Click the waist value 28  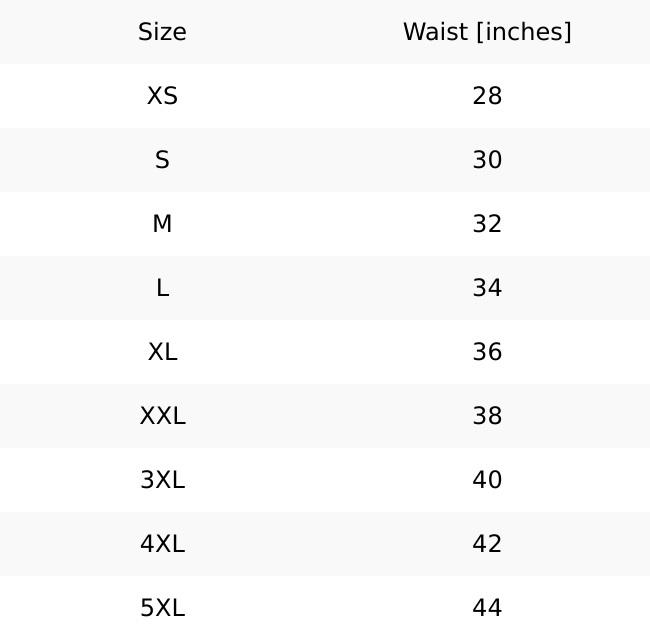click(487, 96)
